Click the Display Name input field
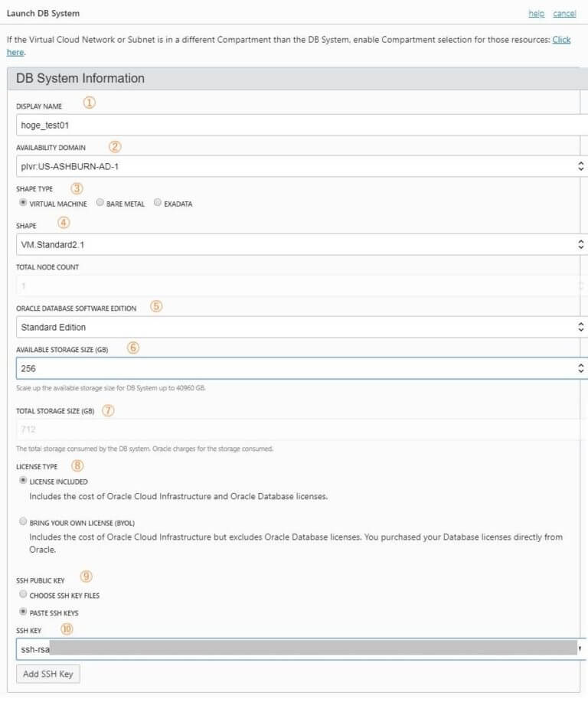Viewport: 588px width, 702px height. (299, 125)
